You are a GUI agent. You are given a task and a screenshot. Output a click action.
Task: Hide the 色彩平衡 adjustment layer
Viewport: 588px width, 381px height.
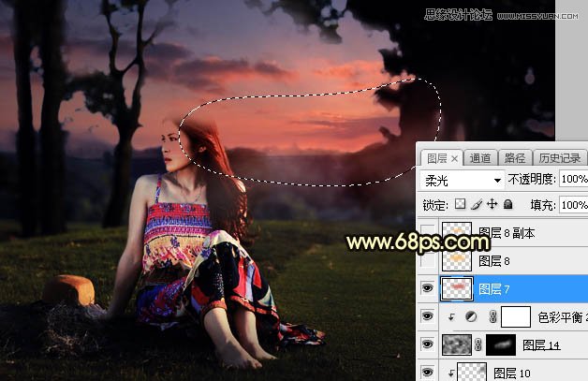[427, 318]
